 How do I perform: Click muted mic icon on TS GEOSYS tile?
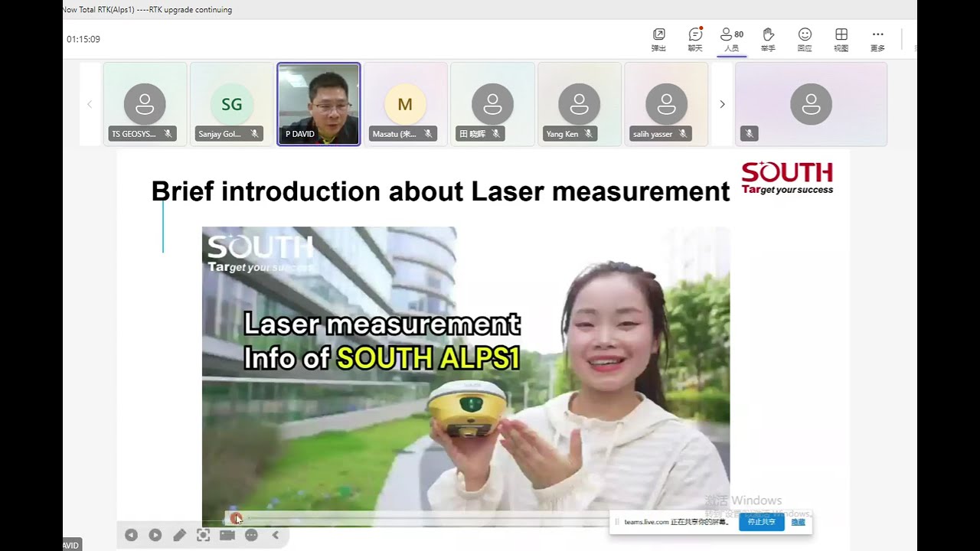click(x=168, y=134)
